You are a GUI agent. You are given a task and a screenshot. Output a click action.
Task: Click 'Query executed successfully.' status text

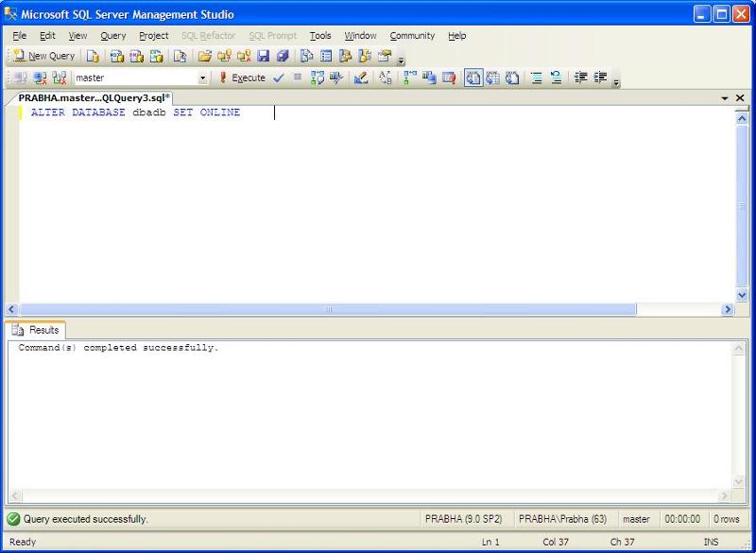(x=85, y=519)
